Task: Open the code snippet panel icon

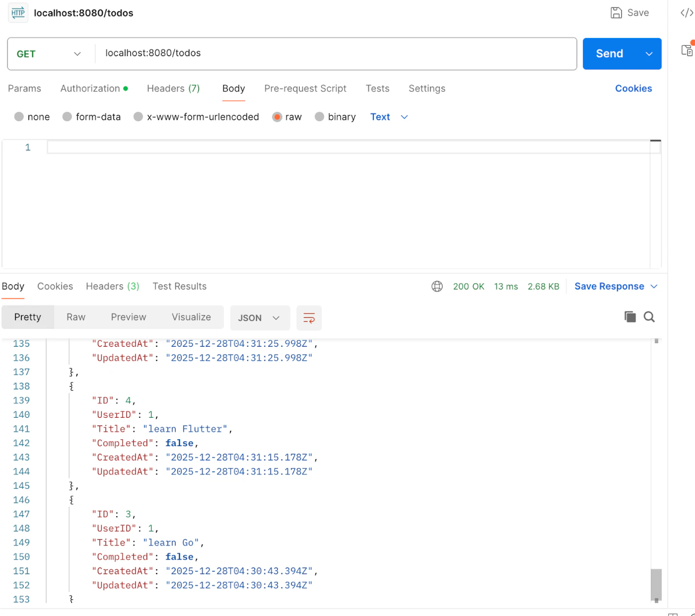Action: [686, 13]
